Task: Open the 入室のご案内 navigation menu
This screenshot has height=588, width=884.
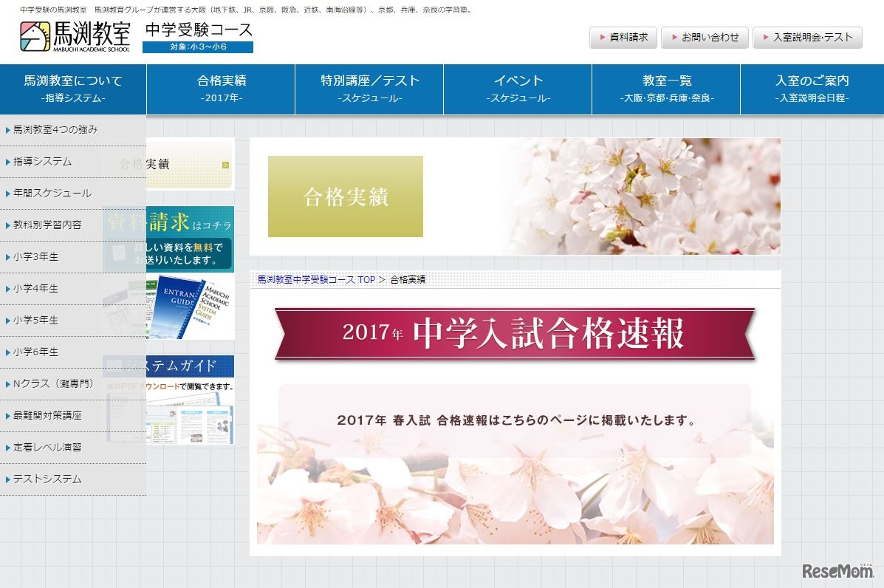Action: point(812,89)
